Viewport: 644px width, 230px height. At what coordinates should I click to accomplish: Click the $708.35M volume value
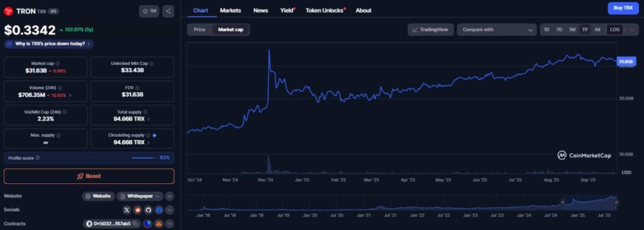(x=31, y=95)
